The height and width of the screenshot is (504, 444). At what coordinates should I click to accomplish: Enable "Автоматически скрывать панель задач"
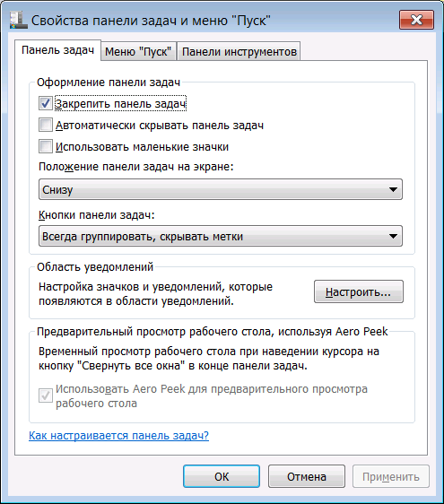[x=46, y=125]
